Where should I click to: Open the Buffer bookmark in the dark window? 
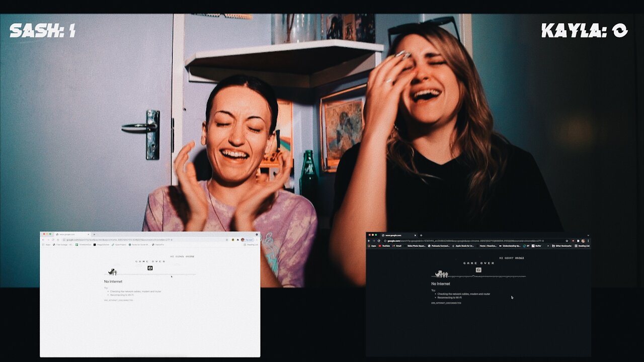[x=537, y=246]
